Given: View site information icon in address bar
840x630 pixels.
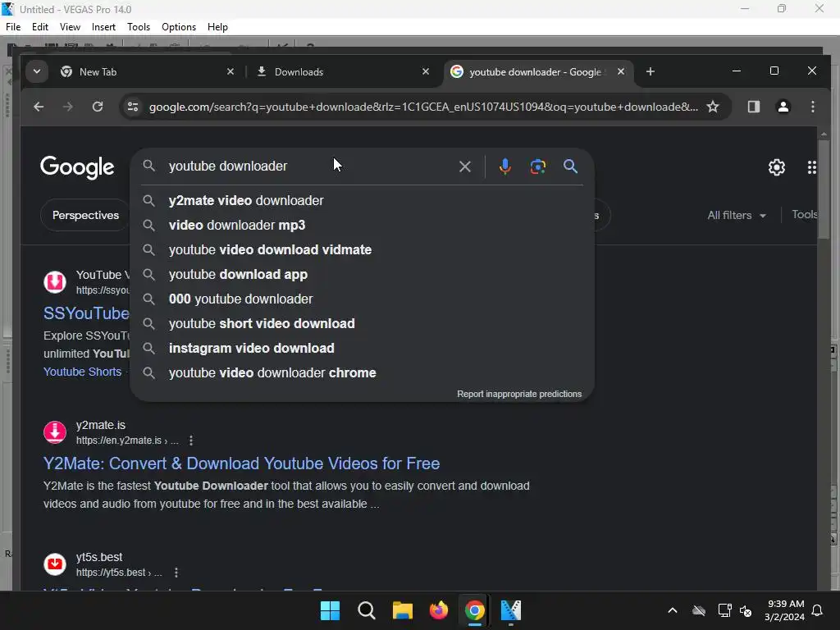Looking at the screenshot, I should tap(133, 107).
